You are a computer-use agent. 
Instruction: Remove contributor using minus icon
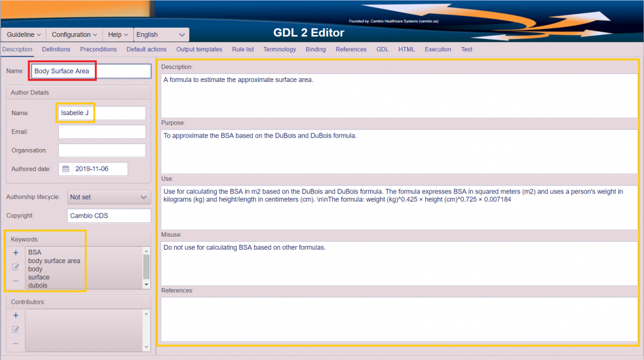pyautogui.click(x=16, y=344)
